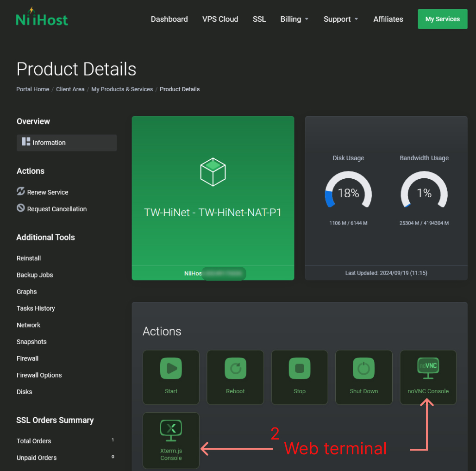Click the product cube icon

(213, 172)
